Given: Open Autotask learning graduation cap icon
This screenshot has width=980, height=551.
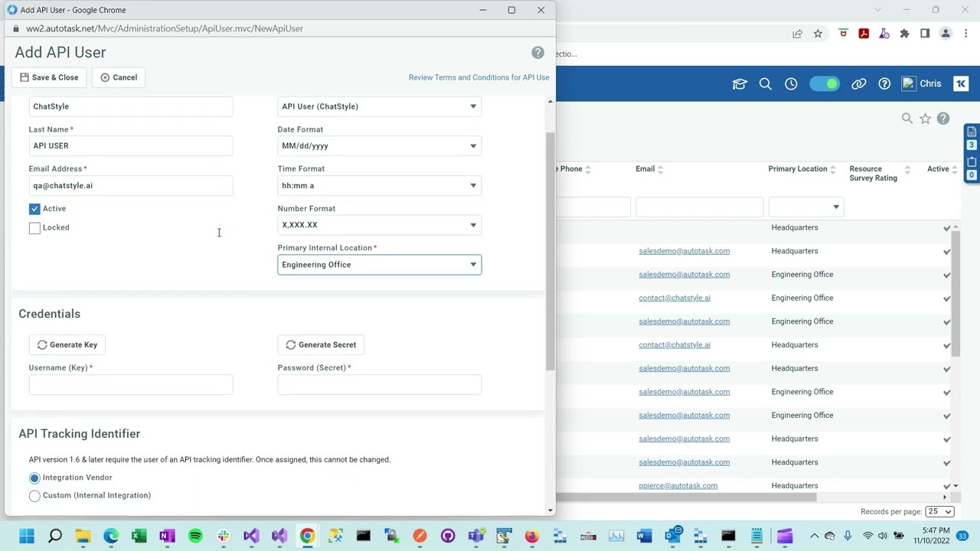Looking at the screenshot, I should 740,84.
